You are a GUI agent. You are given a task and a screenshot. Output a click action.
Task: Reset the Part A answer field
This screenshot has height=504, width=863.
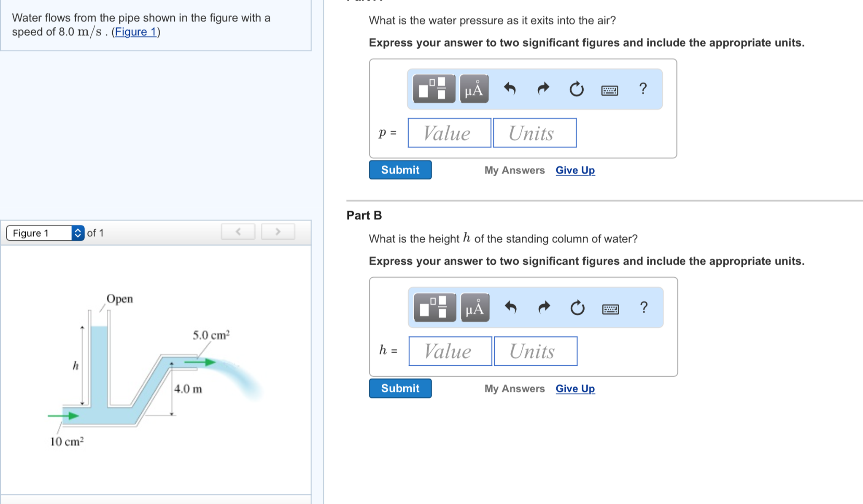click(x=576, y=89)
